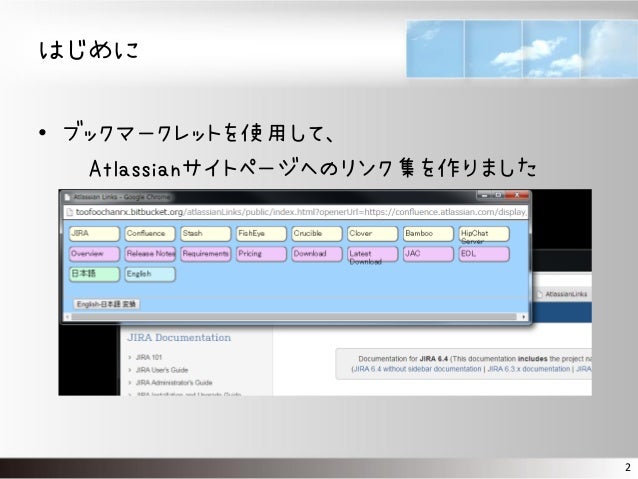Image resolution: width=638 pixels, height=479 pixels.
Task: Expand JIRA User's Guide item
Action: [x=130, y=370]
